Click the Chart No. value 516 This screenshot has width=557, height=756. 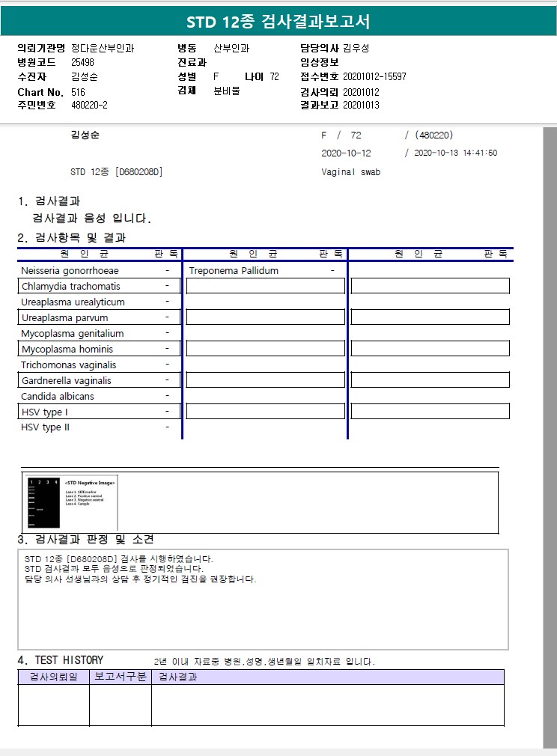point(78,92)
